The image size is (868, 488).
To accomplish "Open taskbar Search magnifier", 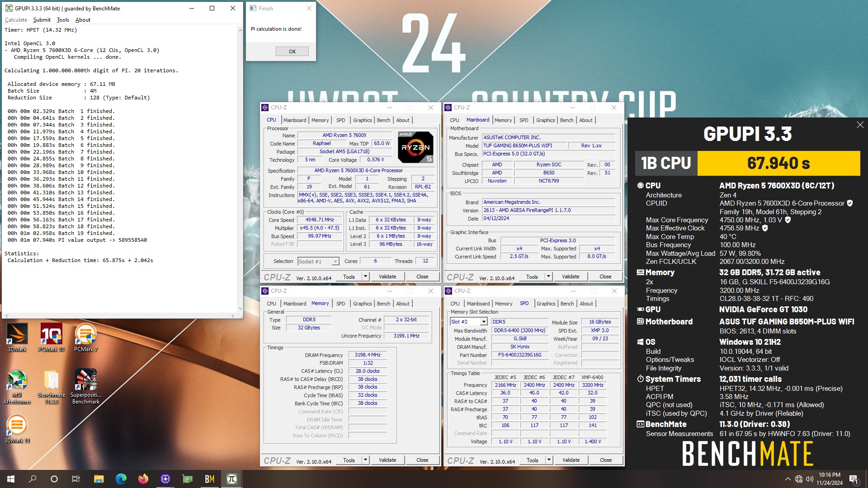I will click(33, 479).
